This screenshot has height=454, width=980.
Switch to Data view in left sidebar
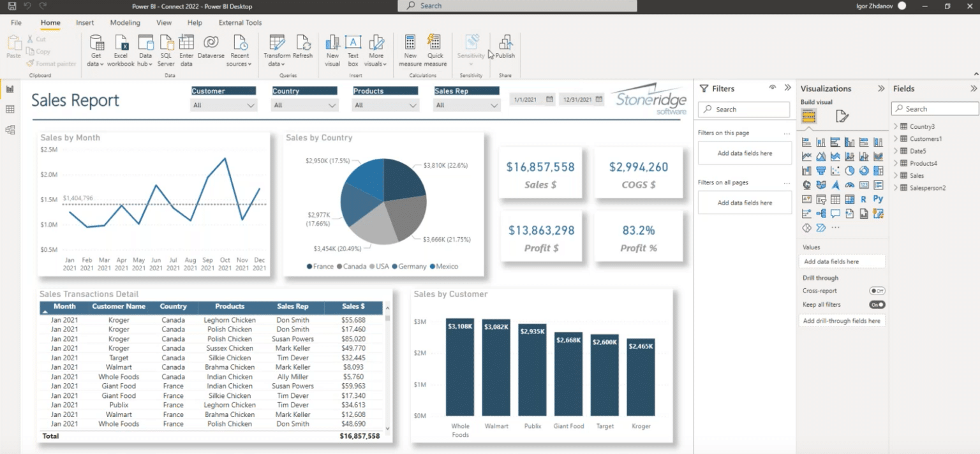(8, 108)
